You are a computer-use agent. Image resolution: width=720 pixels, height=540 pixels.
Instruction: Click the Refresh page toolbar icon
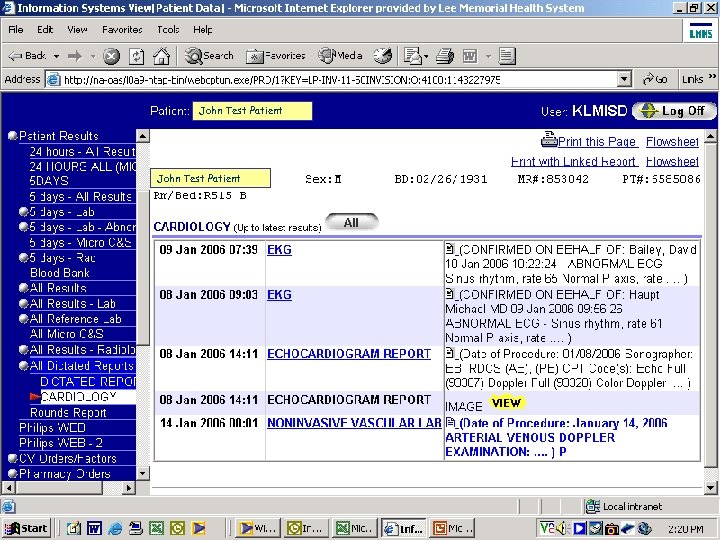point(136,56)
